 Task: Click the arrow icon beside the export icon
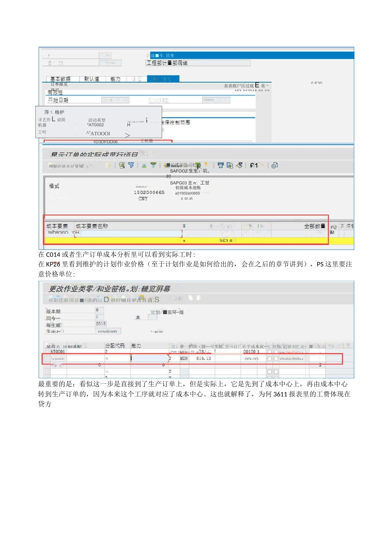coord(239,165)
